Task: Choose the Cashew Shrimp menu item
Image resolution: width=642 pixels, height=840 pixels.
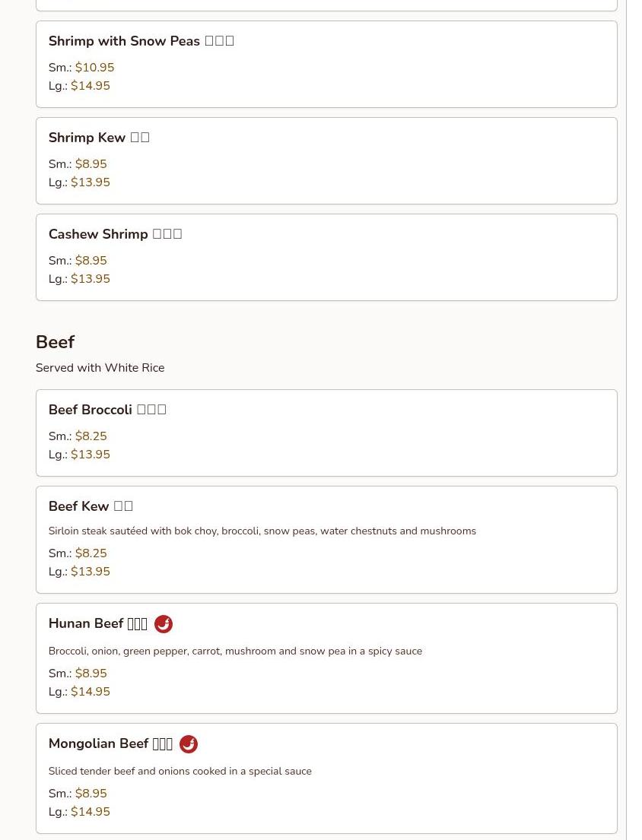Action: pos(326,257)
